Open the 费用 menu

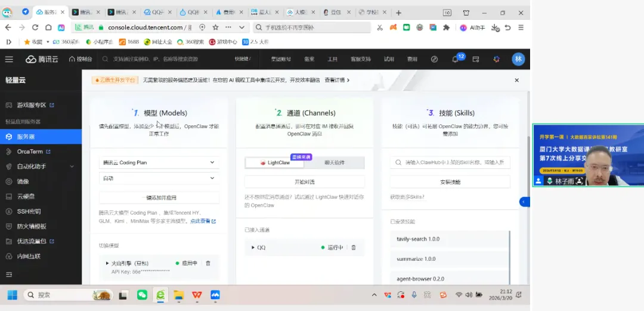[412, 59]
